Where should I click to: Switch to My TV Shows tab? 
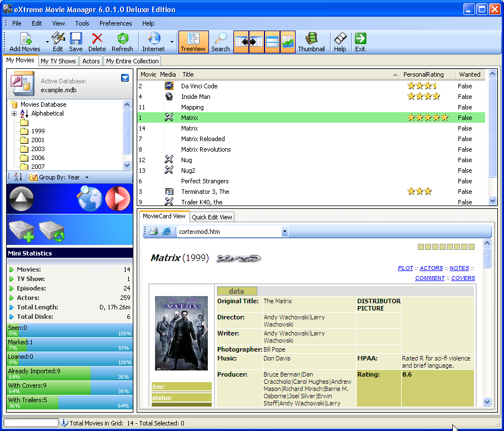(58, 61)
